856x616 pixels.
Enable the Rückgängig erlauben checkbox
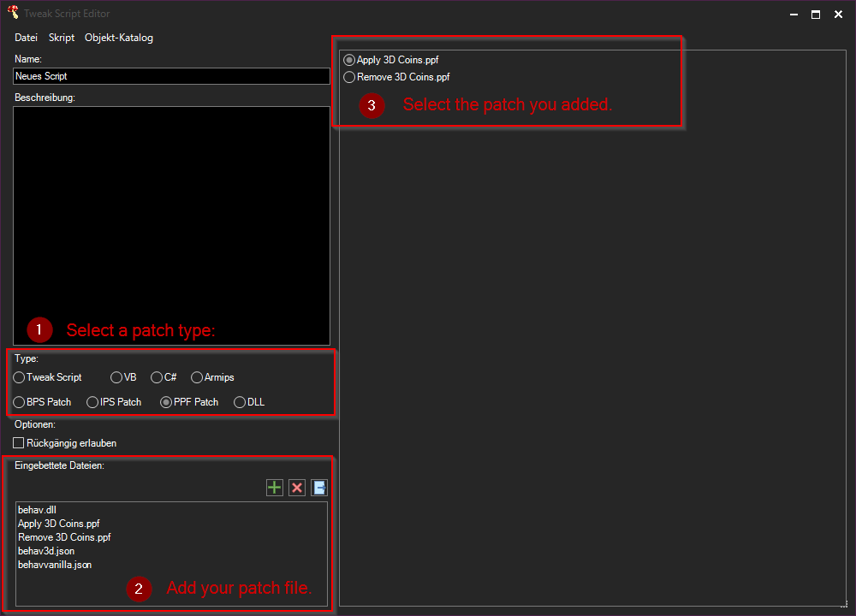click(20, 443)
